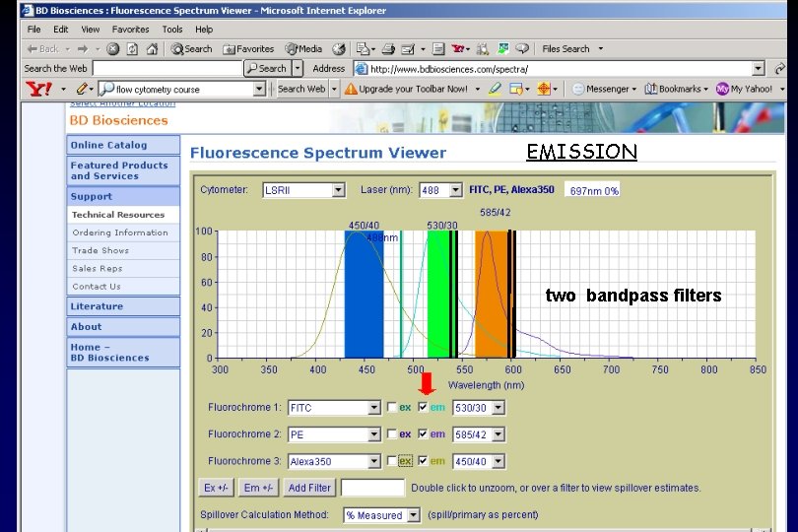Click the Address bar URL field
Screen dimensions: 798x532
(560, 69)
